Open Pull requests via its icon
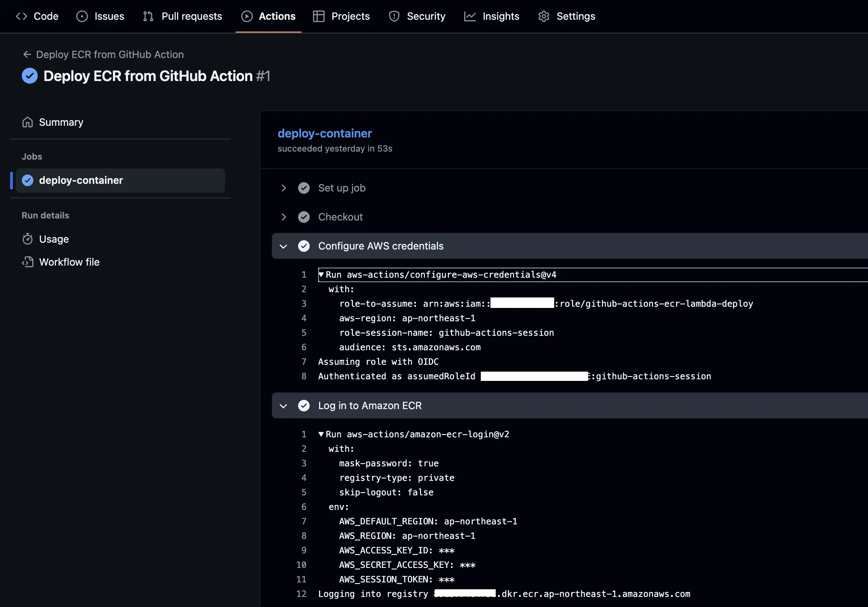The height and width of the screenshot is (607, 868). point(148,16)
